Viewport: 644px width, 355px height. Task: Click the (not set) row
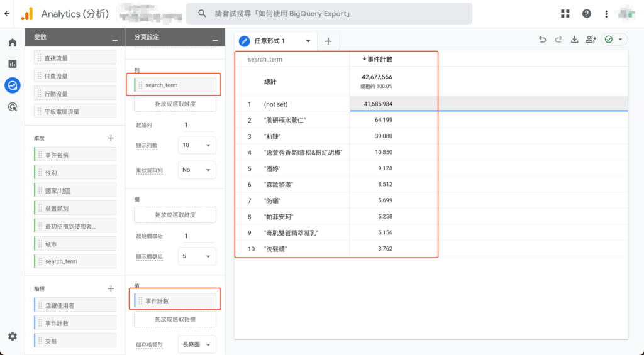431,104
